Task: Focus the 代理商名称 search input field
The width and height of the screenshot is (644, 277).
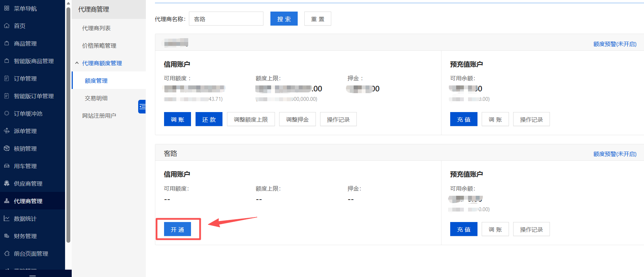Action: 226,19
